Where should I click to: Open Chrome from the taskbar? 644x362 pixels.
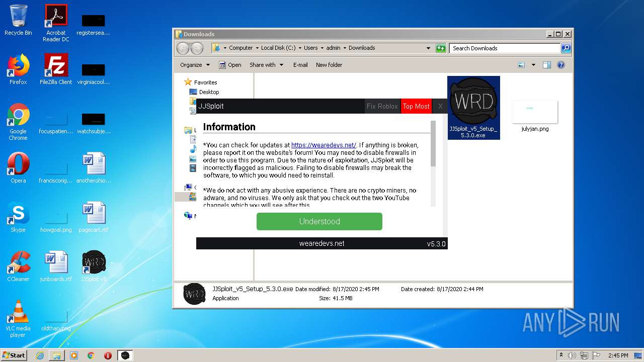click(91, 355)
